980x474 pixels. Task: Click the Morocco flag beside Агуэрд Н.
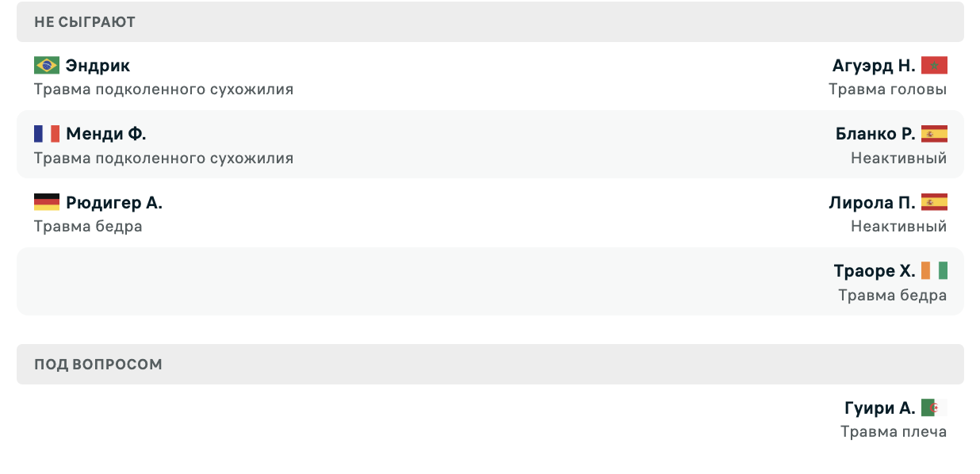click(934, 65)
